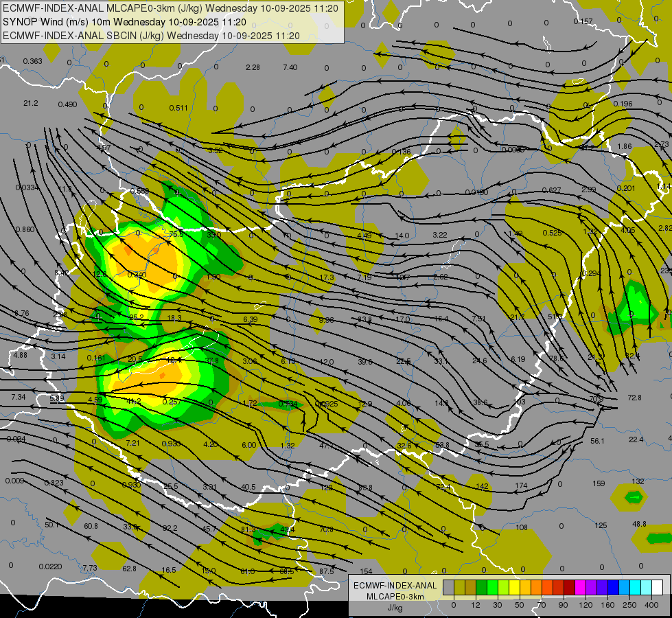This screenshot has width=672, height=618.
Task: Choose the white swatch ending the legend
Action: click(657, 587)
